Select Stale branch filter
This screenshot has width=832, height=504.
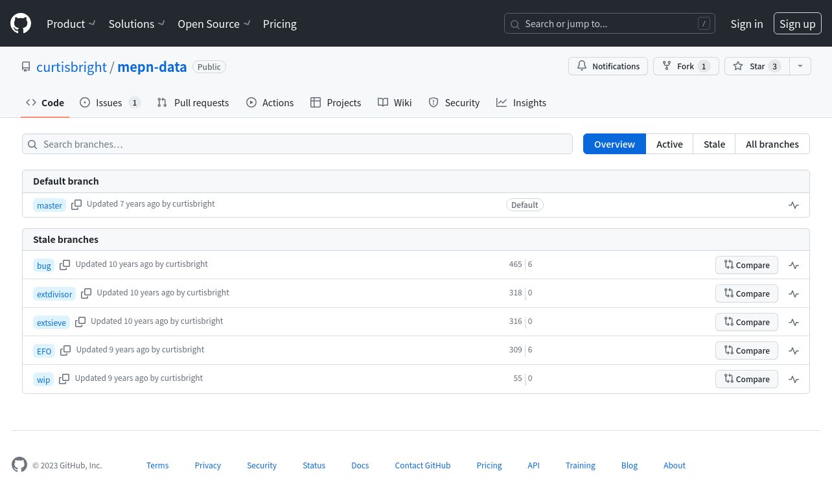(714, 144)
